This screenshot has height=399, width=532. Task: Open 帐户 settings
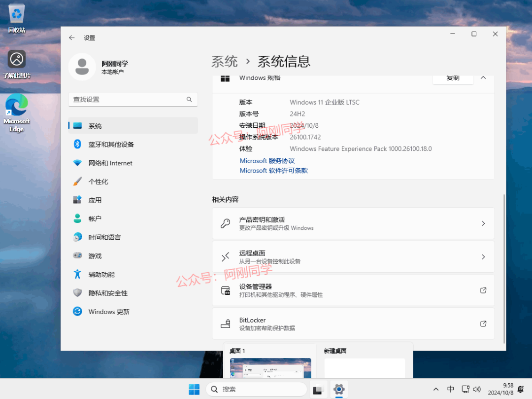pyautogui.click(x=133, y=218)
